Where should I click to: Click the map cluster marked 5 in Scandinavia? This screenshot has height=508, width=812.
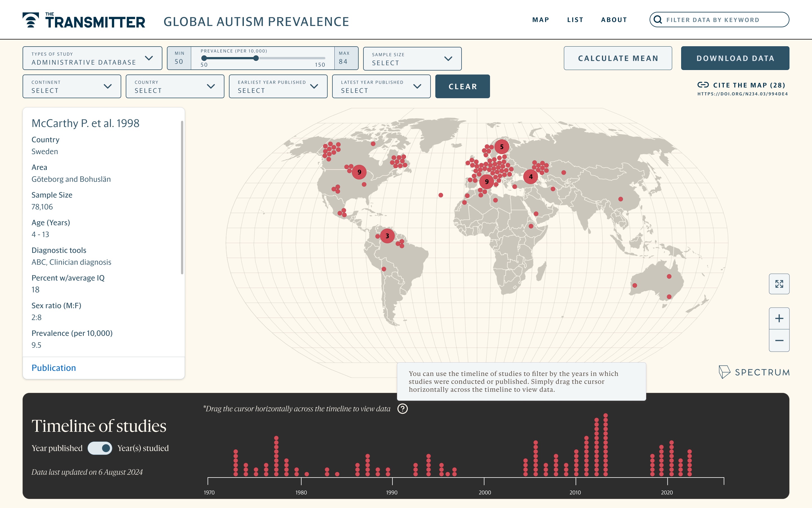(502, 146)
